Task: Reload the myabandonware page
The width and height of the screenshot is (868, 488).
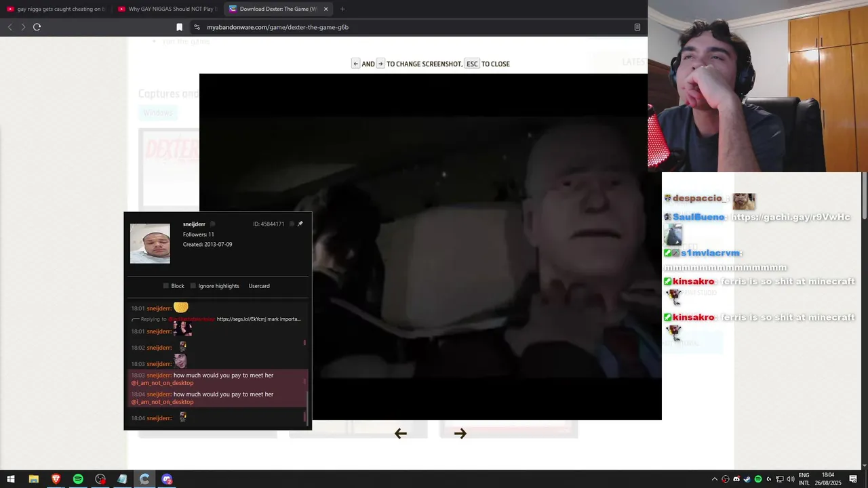Action: (x=37, y=27)
